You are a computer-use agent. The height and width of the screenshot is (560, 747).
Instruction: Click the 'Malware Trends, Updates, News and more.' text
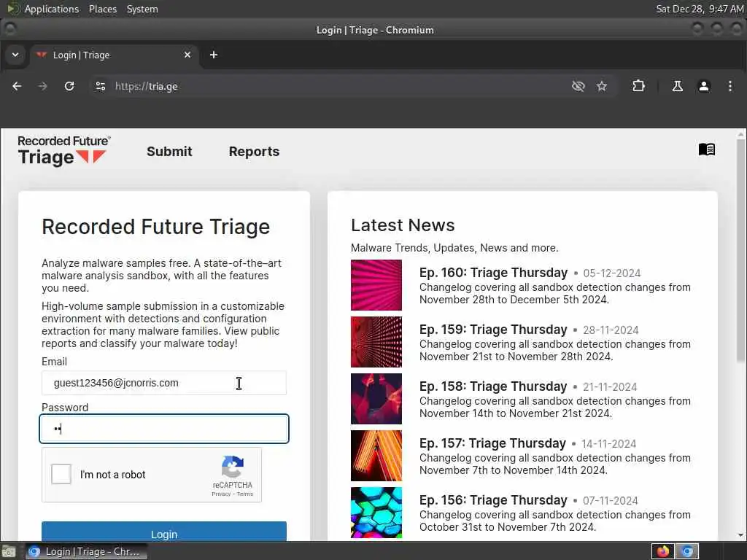click(454, 248)
